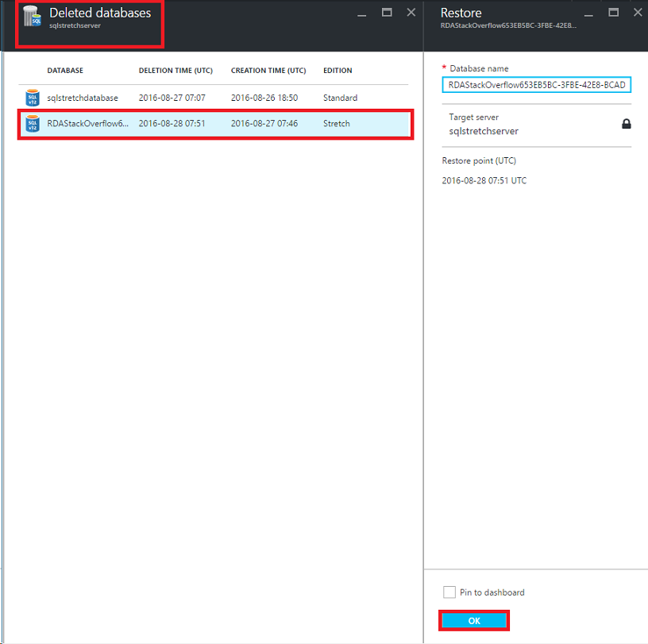Check the Pin to dashboard checkbox

(x=449, y=592)
